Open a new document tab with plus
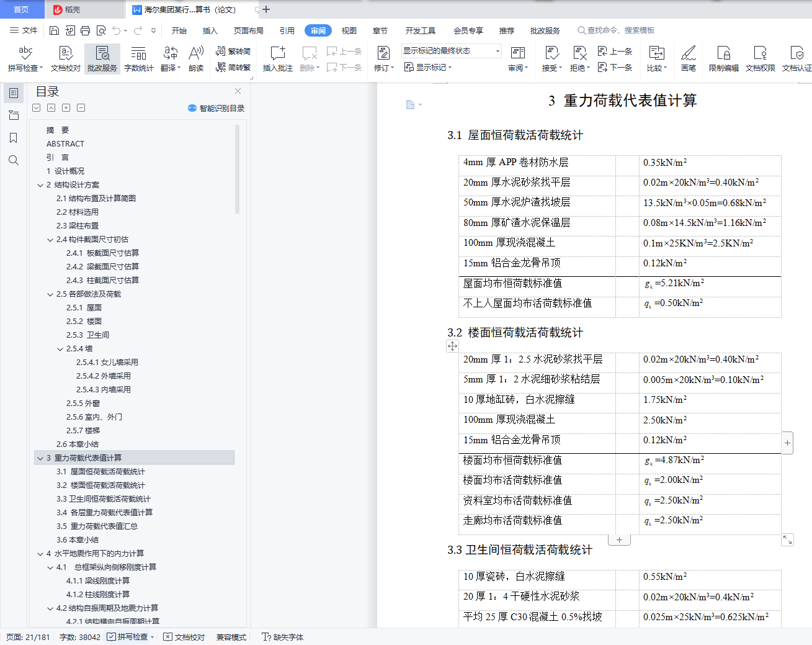The image size is (812, 645). click(x=266, y=9)
